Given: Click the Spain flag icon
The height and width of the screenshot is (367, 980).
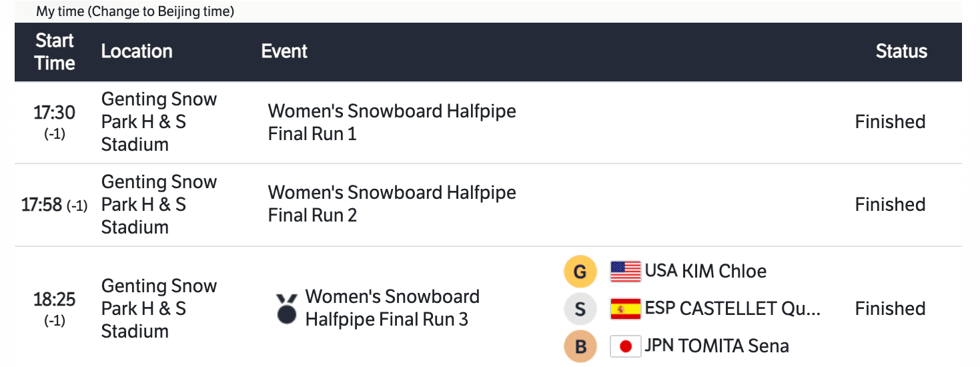Looking at the screenshot, I should (625, 309).
